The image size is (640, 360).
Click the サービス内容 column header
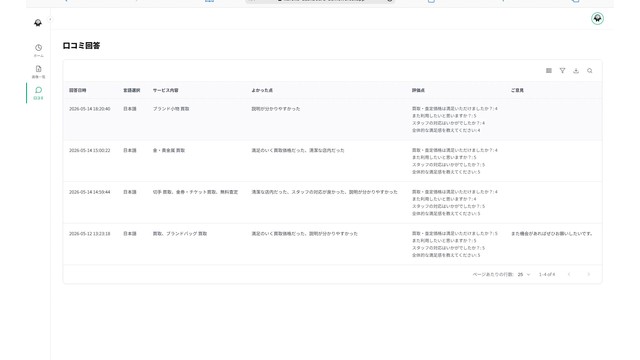(165, 90)
